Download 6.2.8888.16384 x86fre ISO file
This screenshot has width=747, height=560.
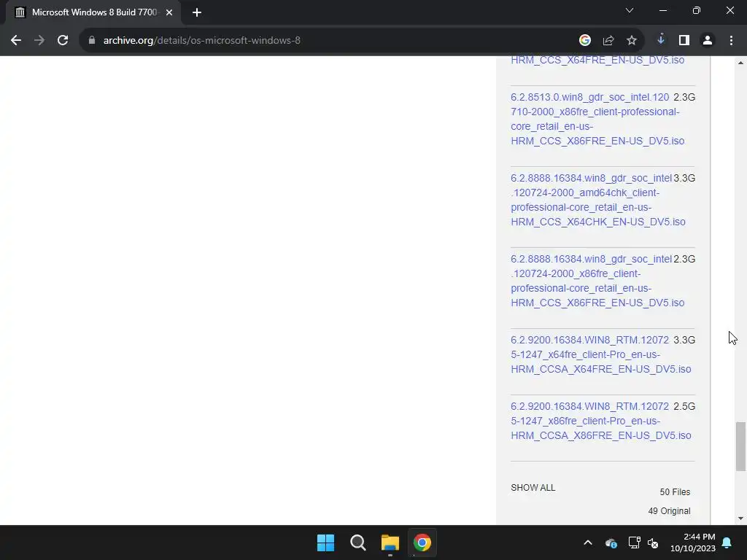[597, 281]
